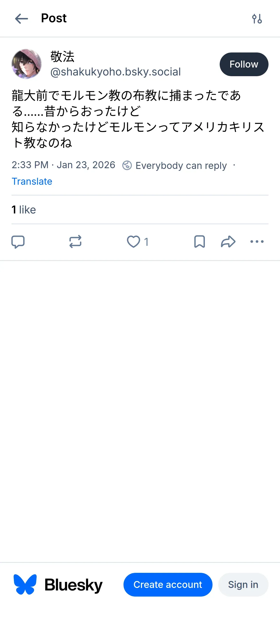Click the Everybody can reply label
Image resolution: width=280 pixels, height=644 pixels.
point(181,166)
